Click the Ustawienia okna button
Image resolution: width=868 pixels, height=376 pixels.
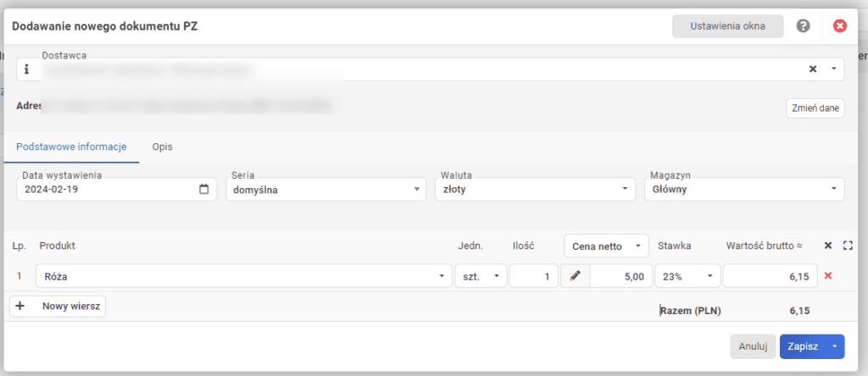(727, 26)
